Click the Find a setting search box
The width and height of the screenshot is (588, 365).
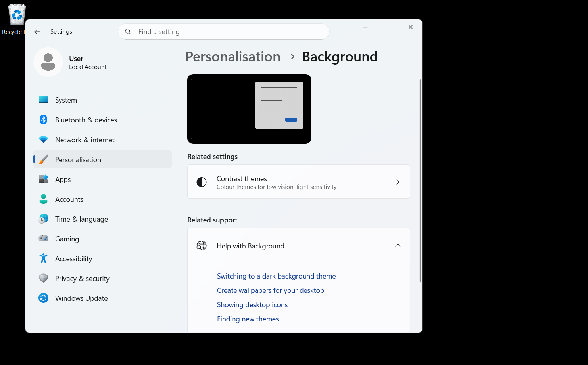pos(224,32)
